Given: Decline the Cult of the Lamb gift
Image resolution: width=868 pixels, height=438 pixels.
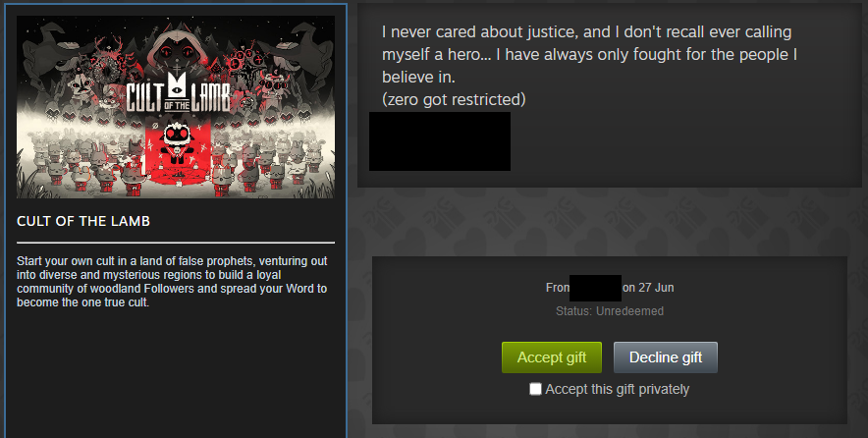Looking at the screenshot, I should pyautogui.click(x=666, y=357).
